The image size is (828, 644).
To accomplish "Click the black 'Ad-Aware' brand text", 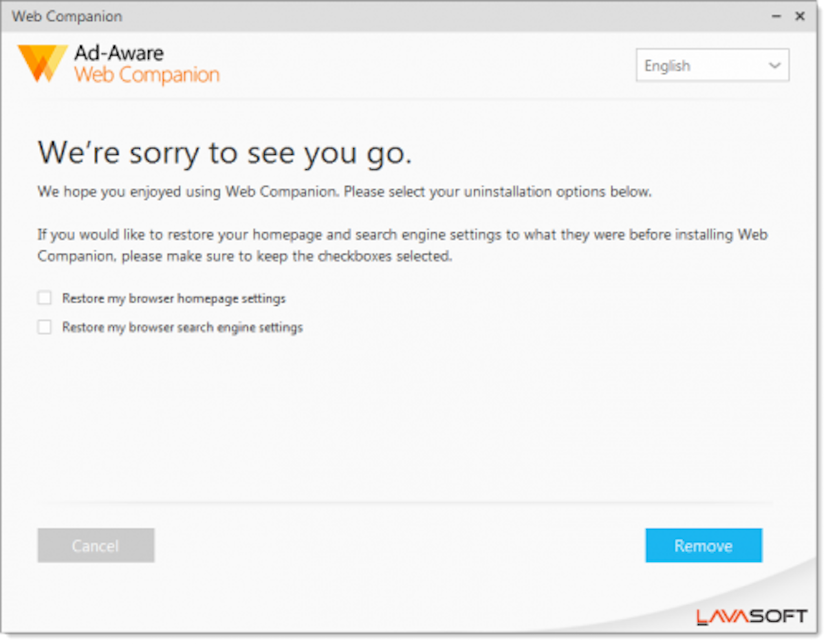I will [119, 53].
